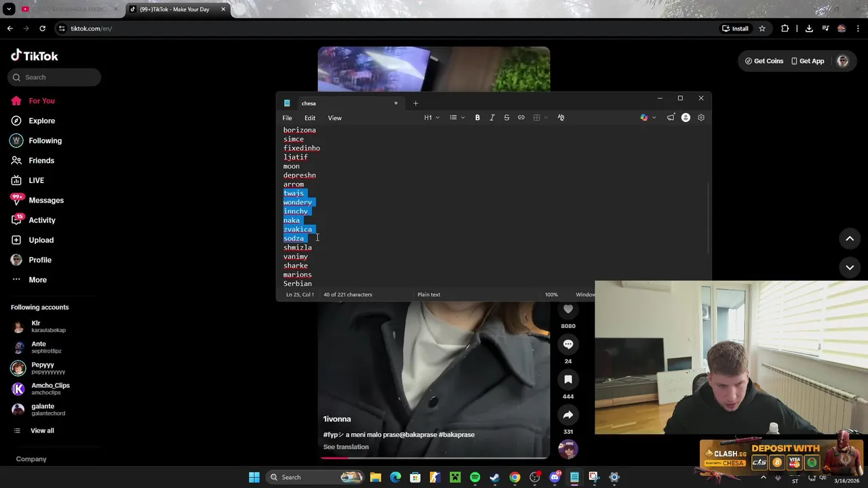Insert a link in Notepad
Image resolution: width=868 pixels, height=488 pixels.
pyautogui.click(x=521, y=118)
